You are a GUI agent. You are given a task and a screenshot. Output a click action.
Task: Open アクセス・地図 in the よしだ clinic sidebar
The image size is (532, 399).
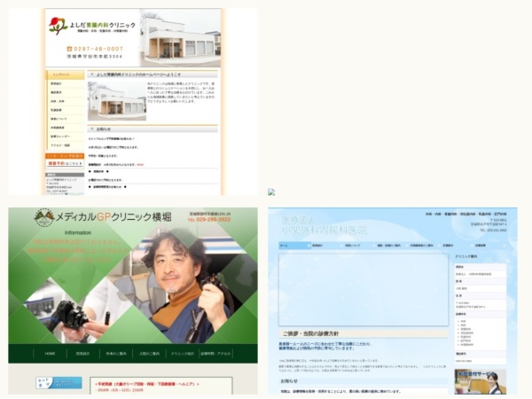point(65,145)
